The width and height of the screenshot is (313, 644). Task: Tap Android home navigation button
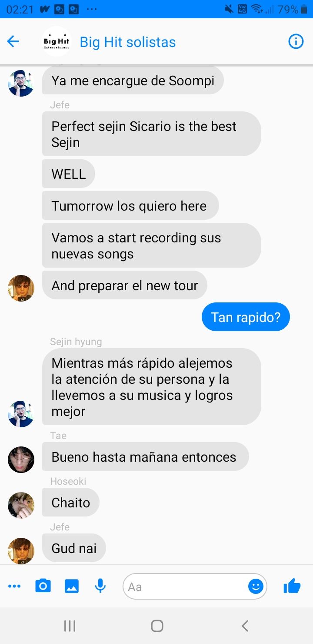(x=157, y=626)
